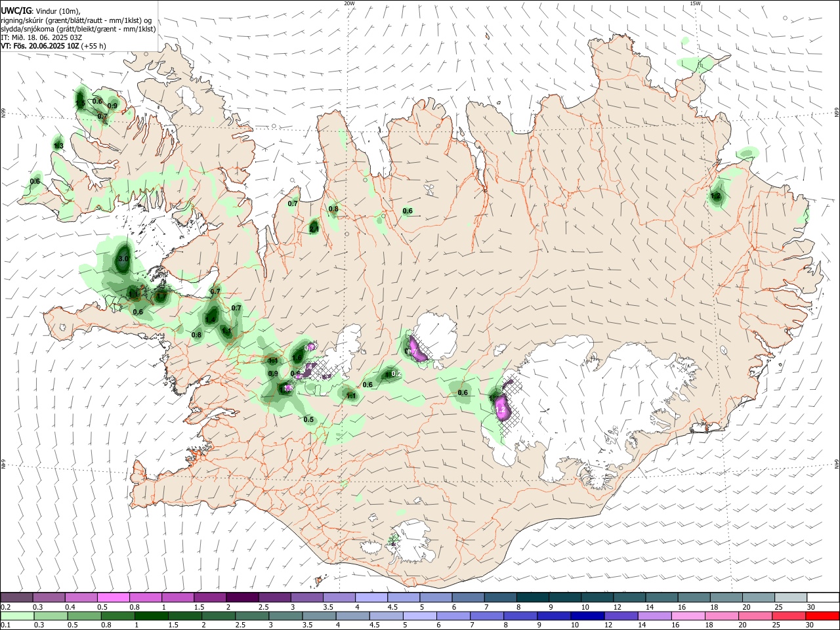Click the 3.0 precipitation value on the map

point(123,259)
